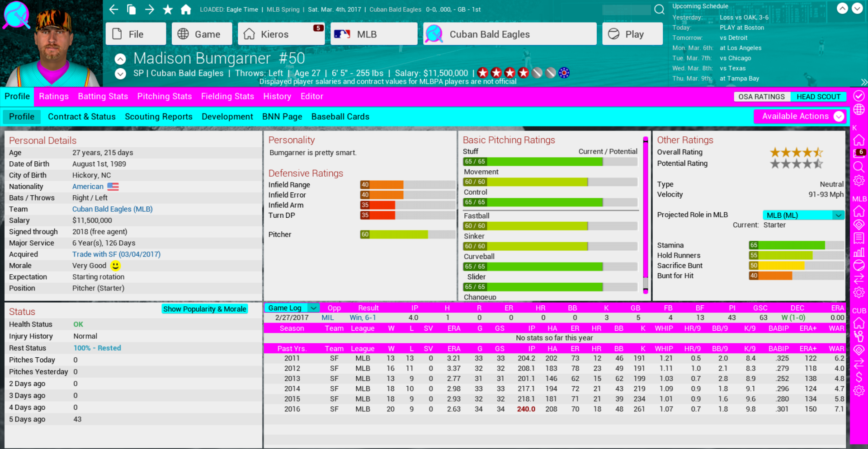Click Show Popularity & Morale button

[x=205, y=309]
